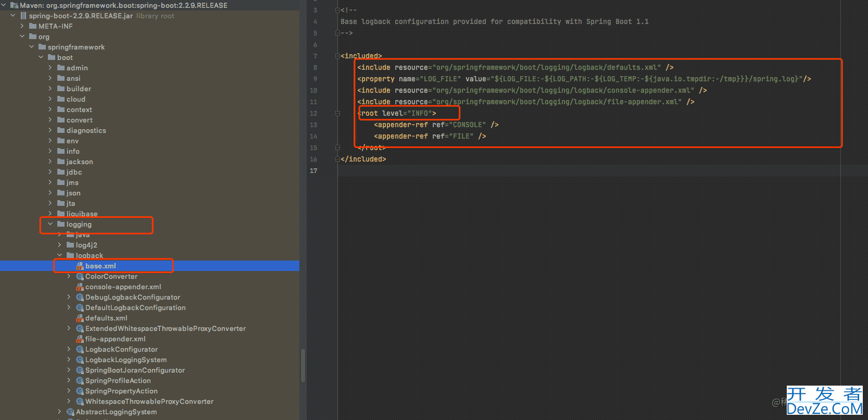This screenshot has width=868, height=420.
Task: Collapse the org folder
Action: pyautogui.click(x=22, y=36)
